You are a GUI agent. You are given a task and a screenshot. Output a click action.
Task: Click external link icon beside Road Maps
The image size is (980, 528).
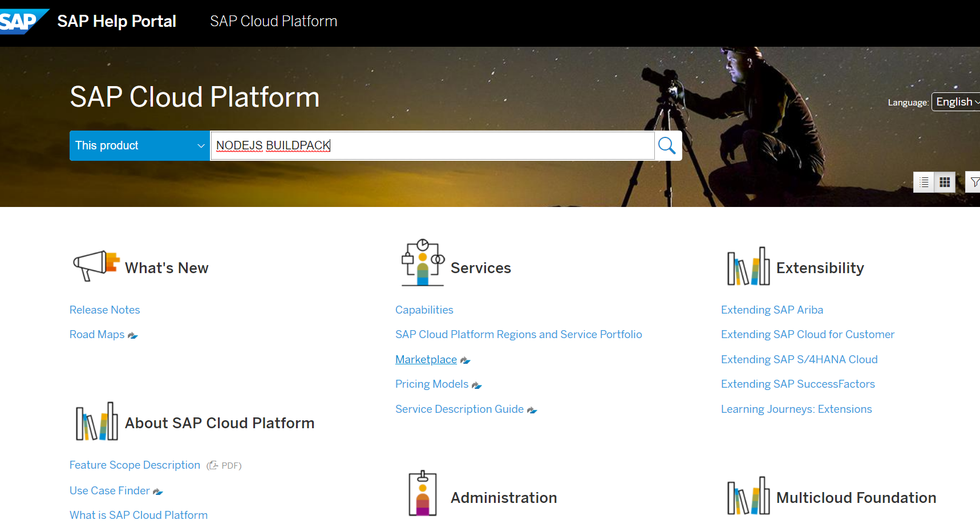click(x=133, y=335)
